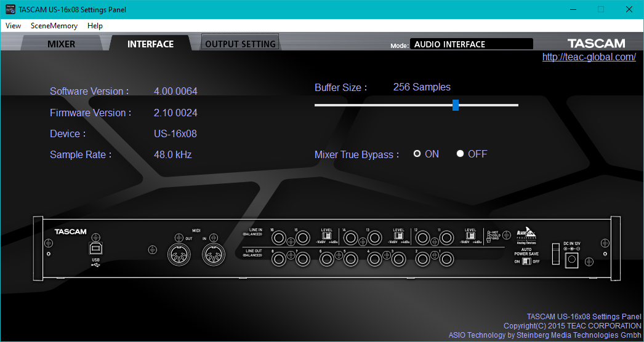This screenshot has height=342, width=644.
Task: Click the LINE IN 16 jack
Action: pos(280,237)
